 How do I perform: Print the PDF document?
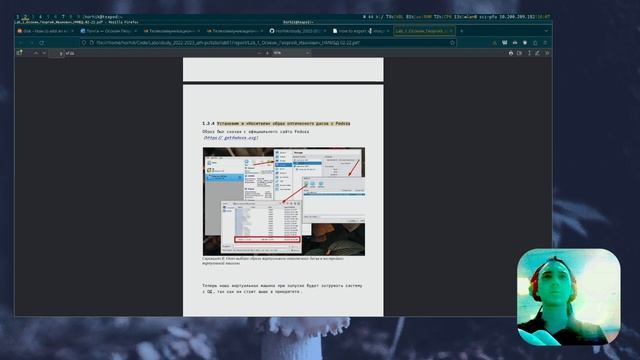pyautogui.click(x=511, y=53)
